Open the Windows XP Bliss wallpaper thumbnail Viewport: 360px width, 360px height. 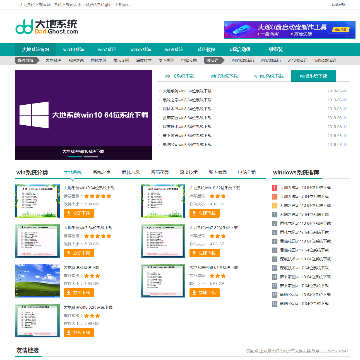pos(37,281)
